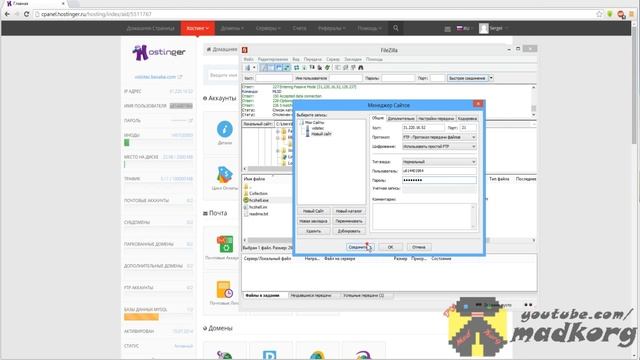Viewport: 640px width, 360px height.
Task: Select the Новый сайт entry in site tree
Action: click(321, 134)
